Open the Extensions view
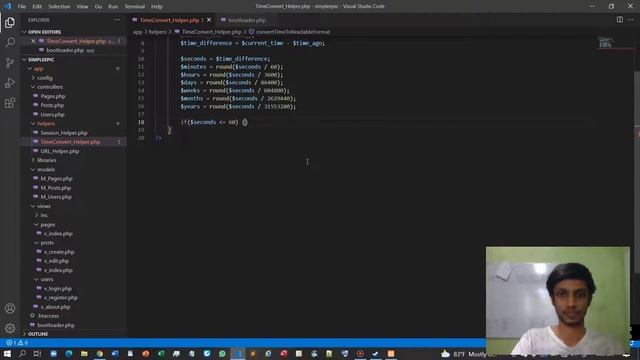640x360 pixels. tap(10, 102)
